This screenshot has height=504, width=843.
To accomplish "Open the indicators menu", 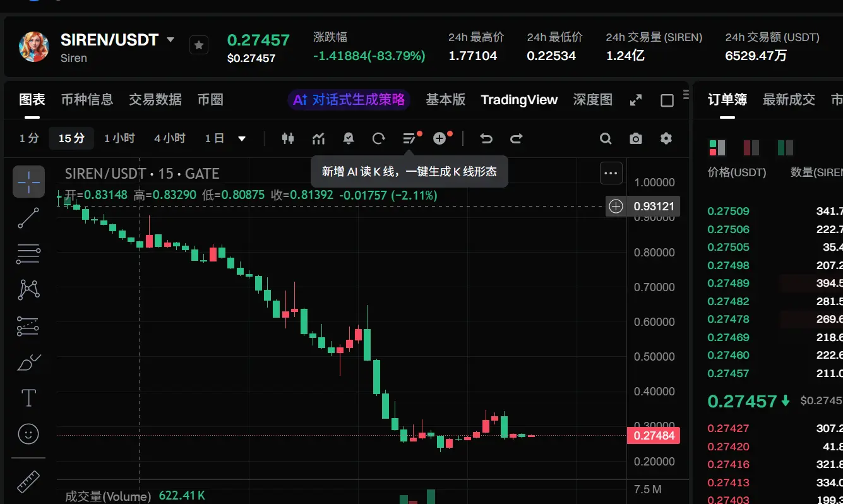I will pyautogui.click(x=318, y=138).
